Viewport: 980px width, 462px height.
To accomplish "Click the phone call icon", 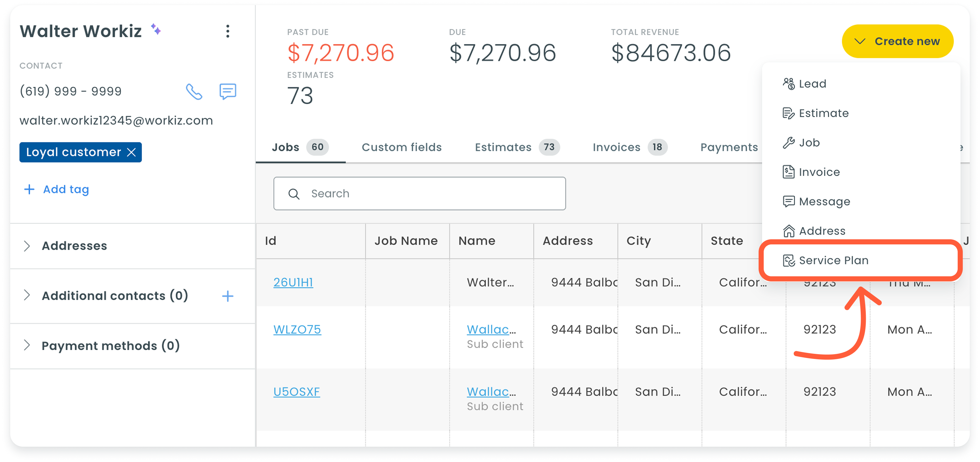I will click(194, 92).
